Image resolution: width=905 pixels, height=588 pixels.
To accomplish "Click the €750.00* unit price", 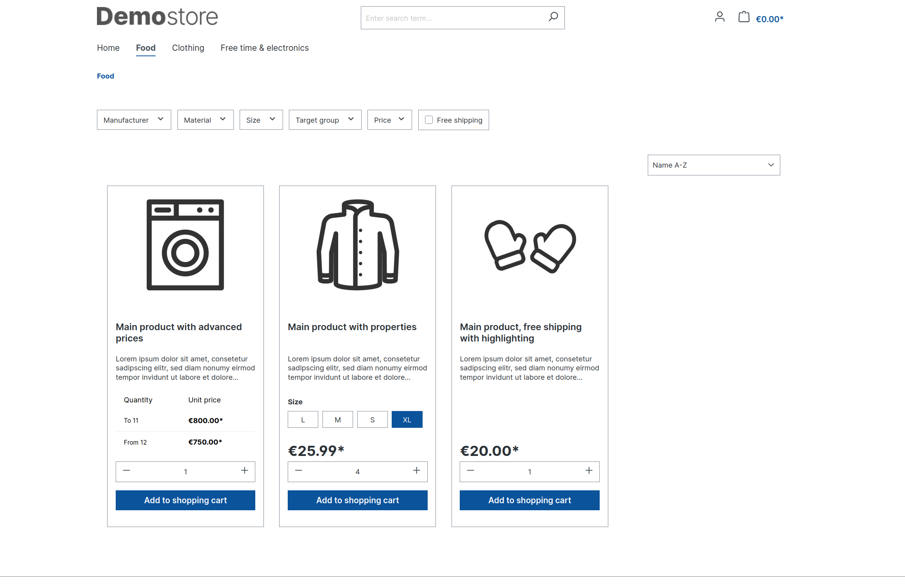I will tap(205, 442).
